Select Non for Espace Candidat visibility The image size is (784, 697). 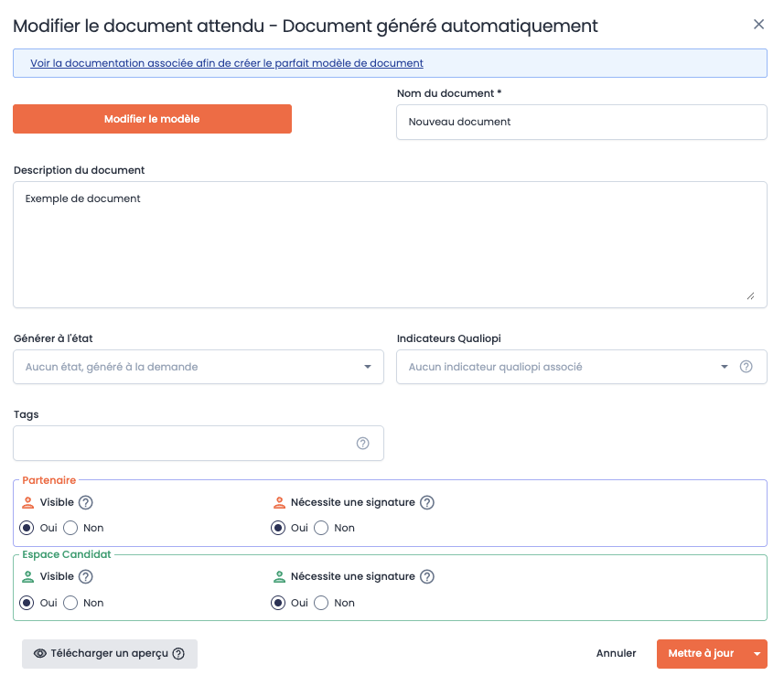click(x=70, y=602)
